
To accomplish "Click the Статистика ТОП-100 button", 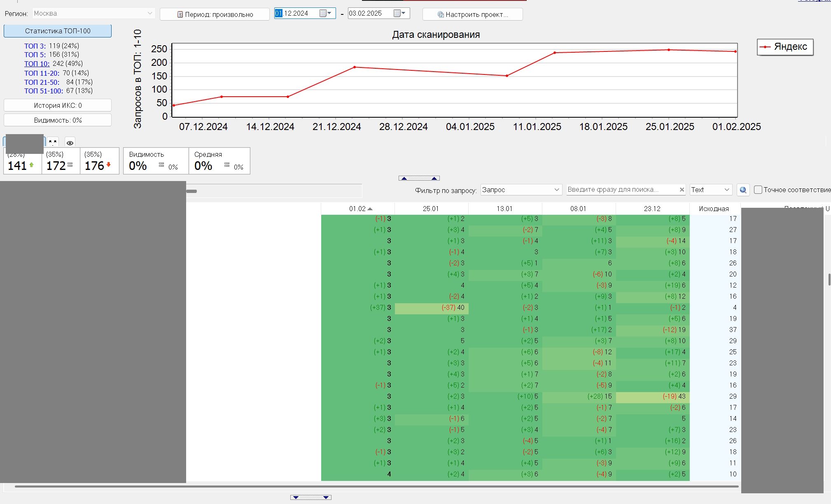I will point(58,31).
